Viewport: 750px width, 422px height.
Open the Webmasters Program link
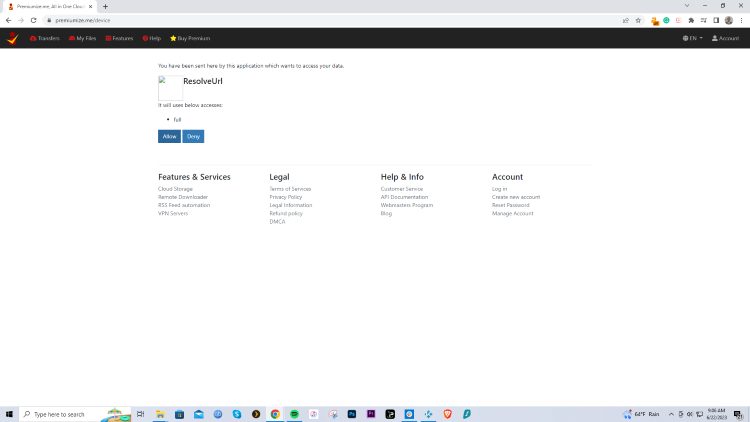407,205
